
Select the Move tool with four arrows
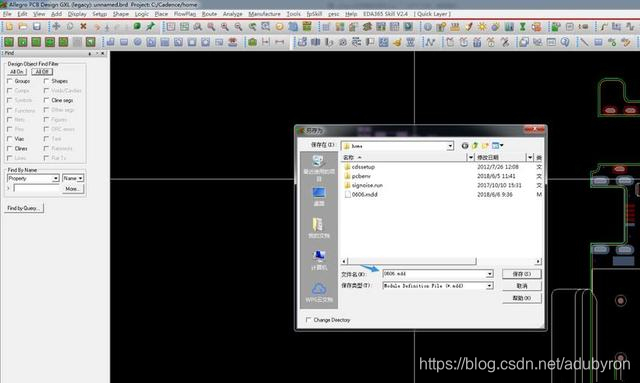coord(56,27)
